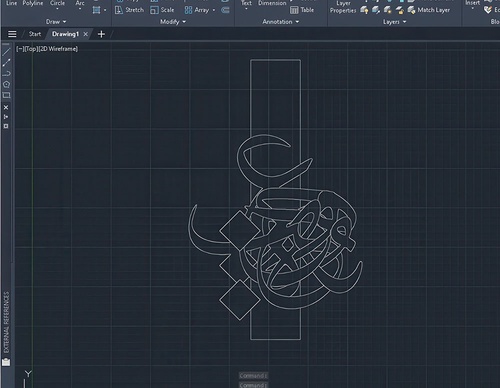Select the two-point line tool in left toolbar
Viewport: 500px width, 388px height.
(x=6, y=63)
